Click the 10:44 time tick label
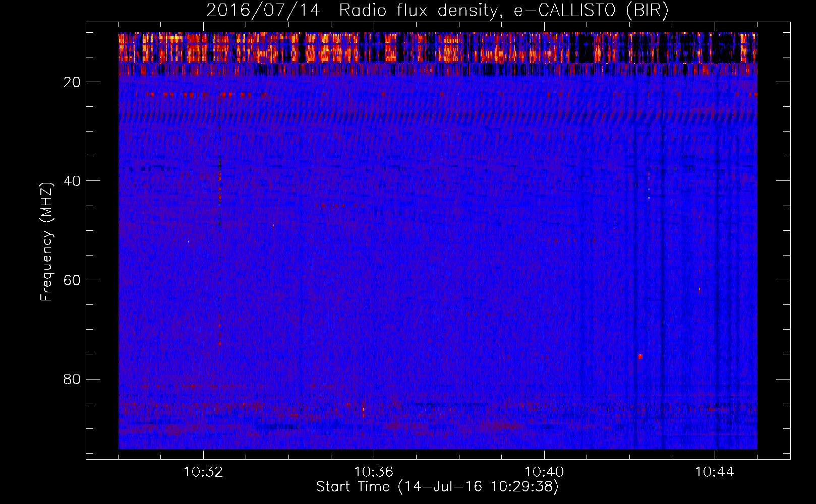 715,472
